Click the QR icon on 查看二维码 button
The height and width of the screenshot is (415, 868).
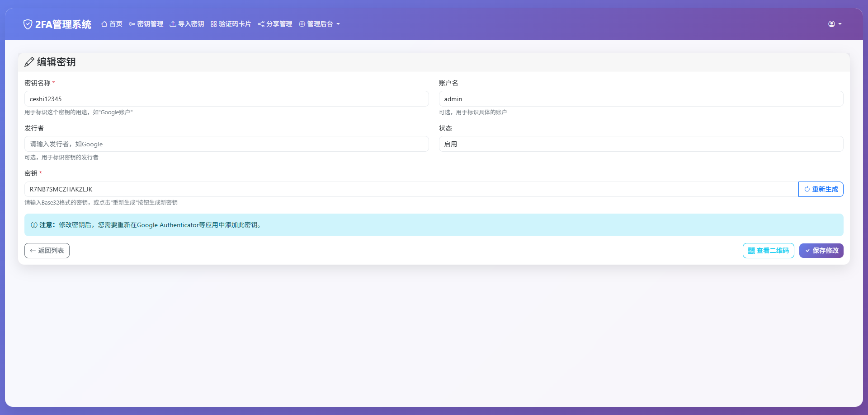tap(750, 251)
